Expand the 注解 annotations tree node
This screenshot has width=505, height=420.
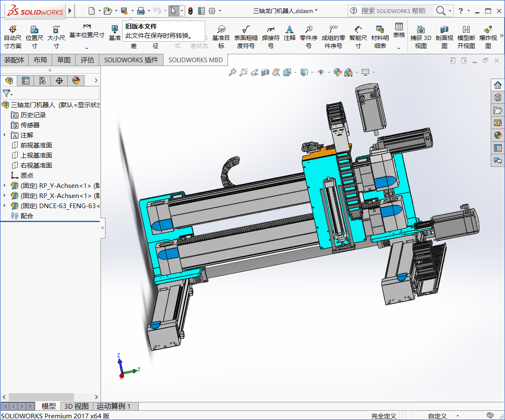point(5,135)
